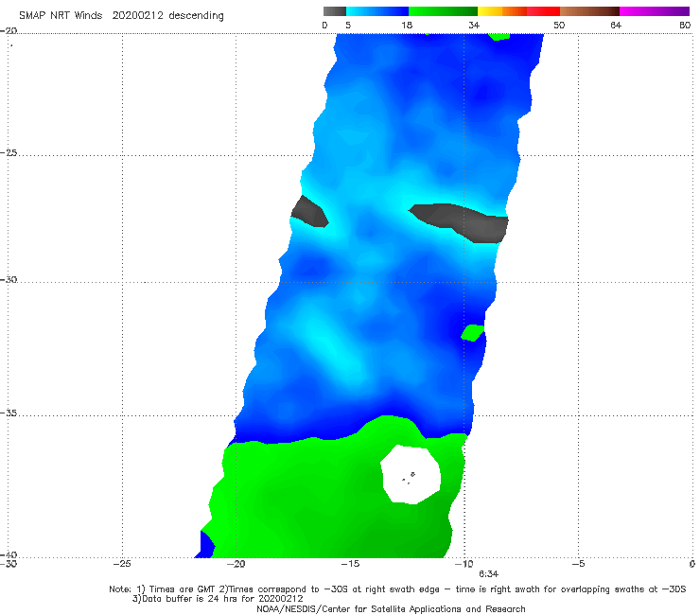This screenshot has width=700, height=615.
Task: Click the color bar label "64"
Action: pos(616,25)
